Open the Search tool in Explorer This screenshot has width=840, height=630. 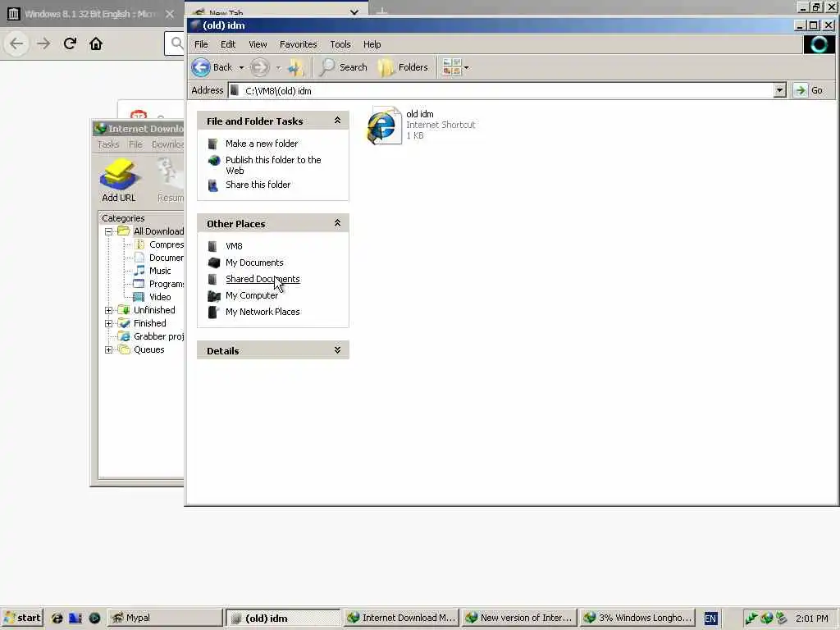[344, 67]
